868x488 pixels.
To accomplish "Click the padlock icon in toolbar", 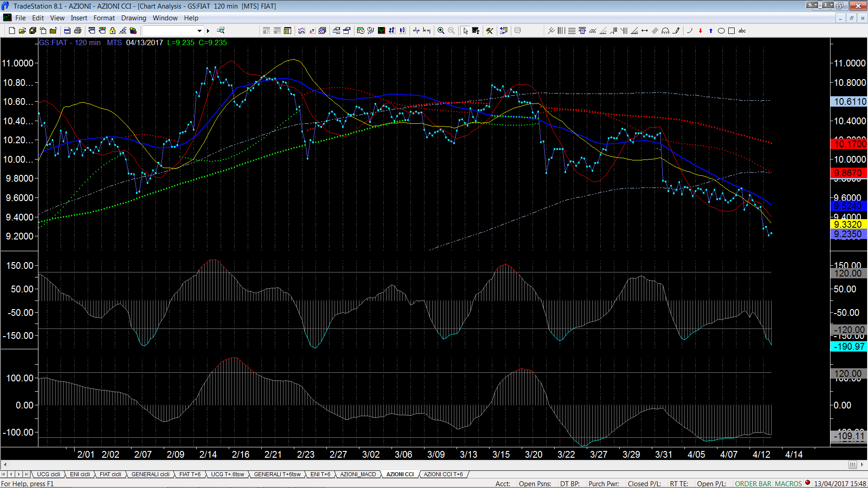I will 113,31.
